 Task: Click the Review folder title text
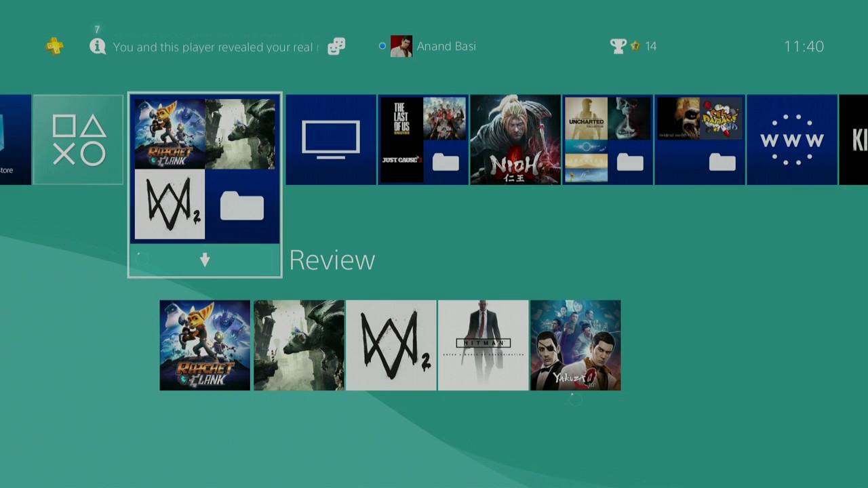click(332, 260)
